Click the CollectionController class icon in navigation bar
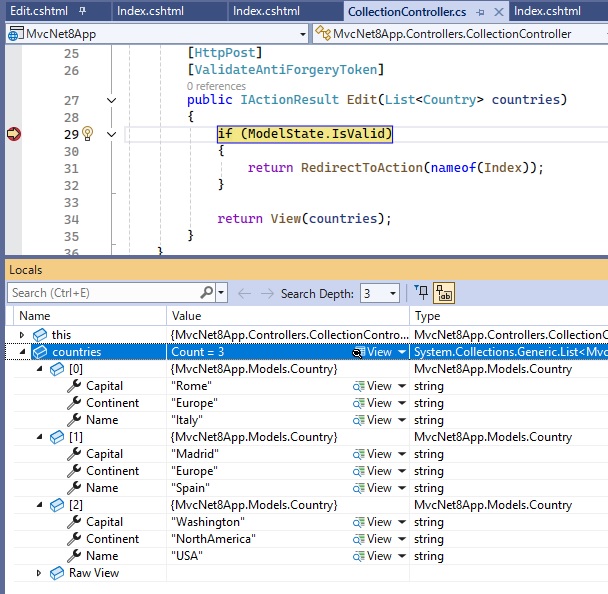This screenshot has height=594, width=608. [323, 33]
